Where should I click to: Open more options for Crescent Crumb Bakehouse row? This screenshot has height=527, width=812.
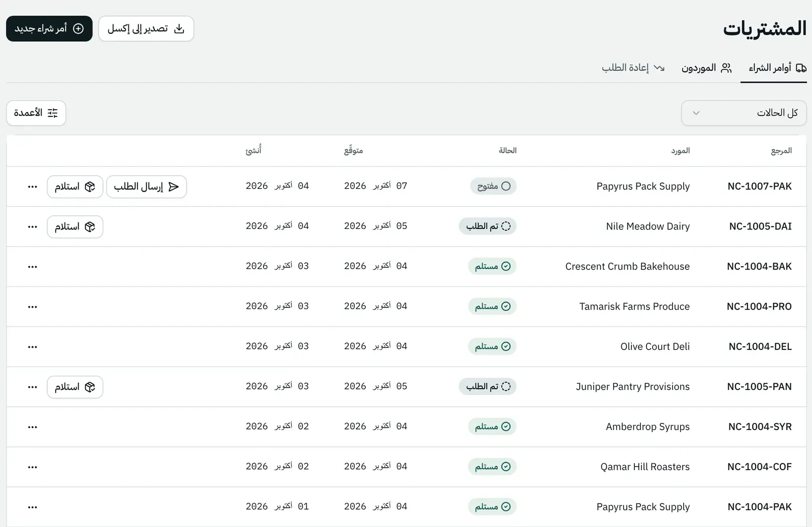32,267
